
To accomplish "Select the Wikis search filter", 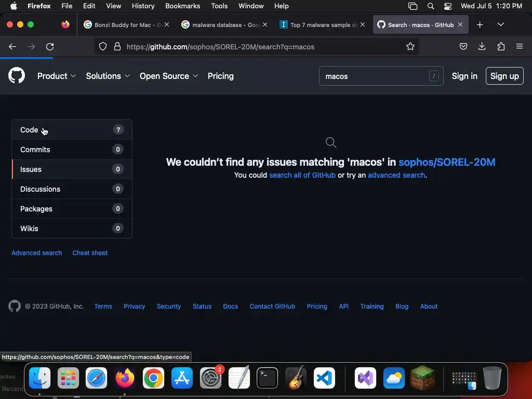I will (x=72, y=229).
